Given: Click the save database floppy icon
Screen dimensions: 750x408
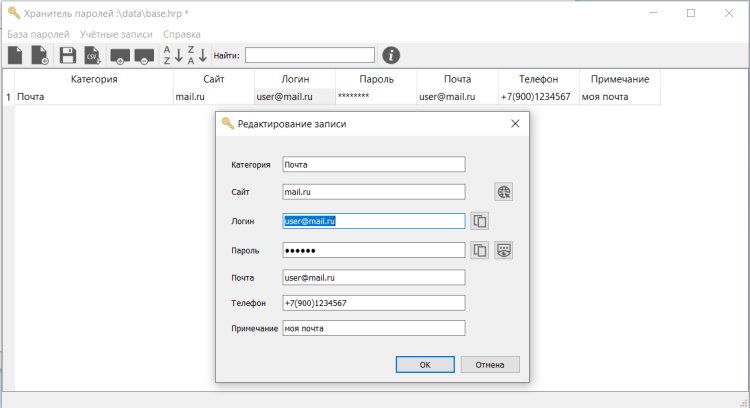Looking at the screenshot, I should pyautogui.click(x=68, y=55).
